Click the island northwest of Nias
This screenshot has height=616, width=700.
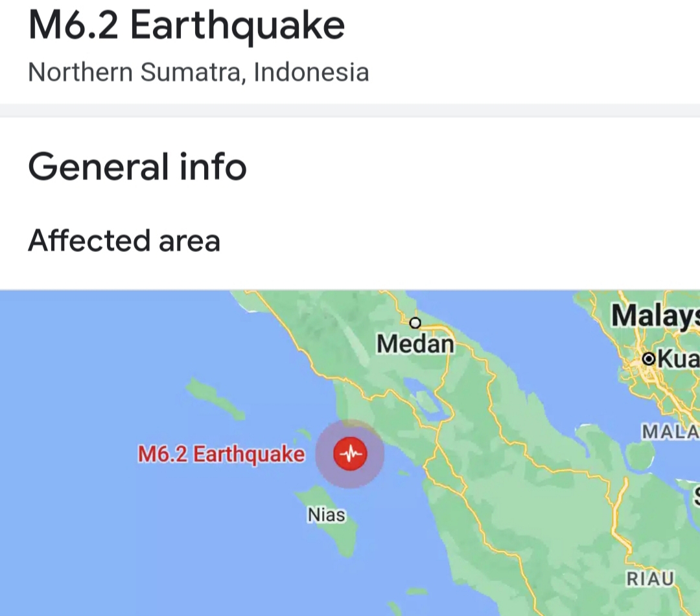point(215,398)
